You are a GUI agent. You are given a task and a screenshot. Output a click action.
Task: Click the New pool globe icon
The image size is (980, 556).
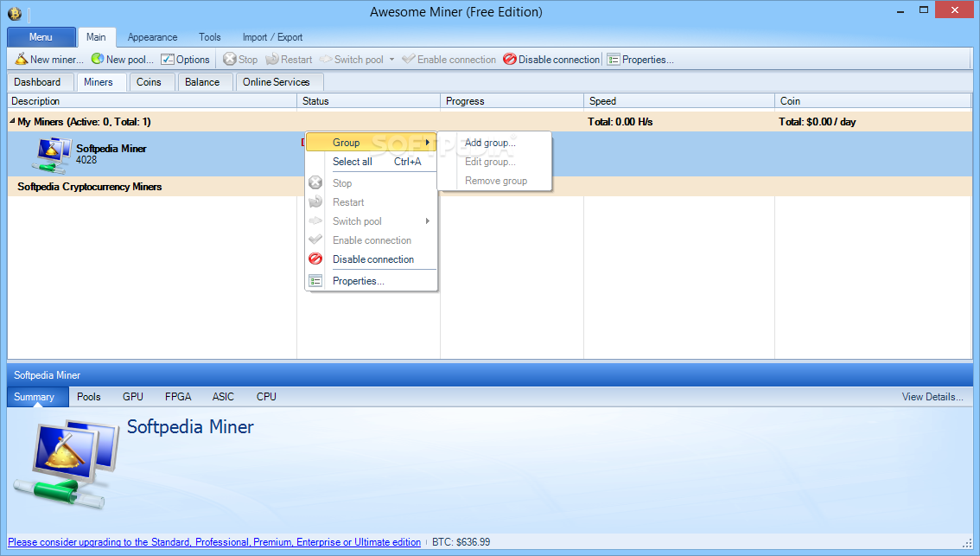point(98,59)
